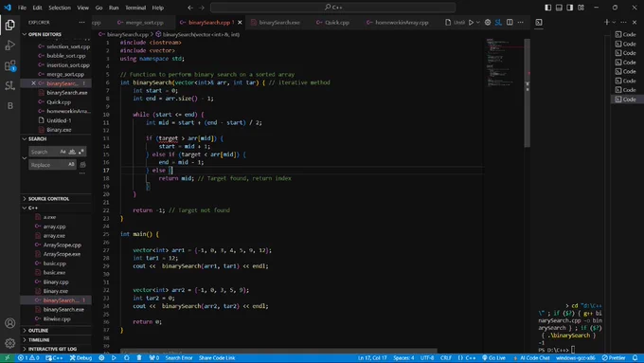Open selection_sort.cpp in open editors

[x=68, y=46]
